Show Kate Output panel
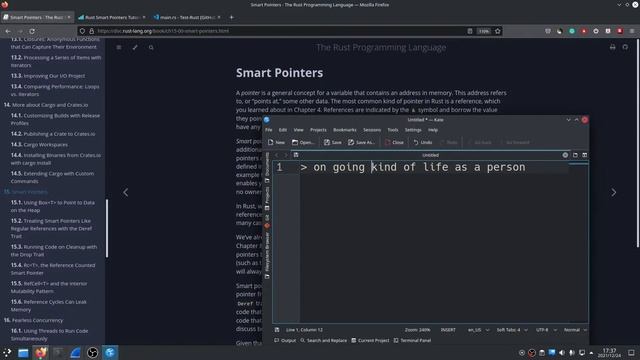The height and width of the screenshot is (360, 640). tap(285, 340)
